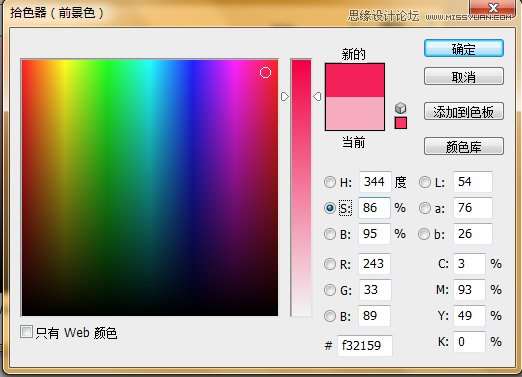522x377 pixels.
Task: Select the RGB B blue radio button
Action: (x=330, y=316)
